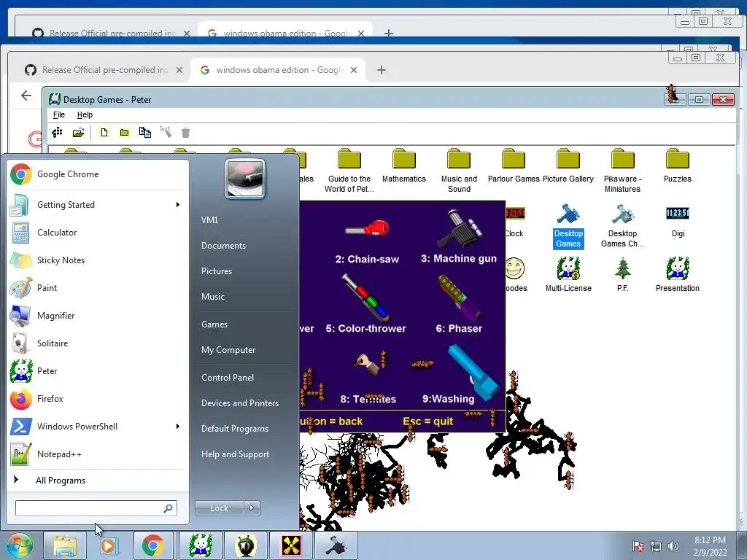Choose the Machine gun weapon

[x=459, y=237]
